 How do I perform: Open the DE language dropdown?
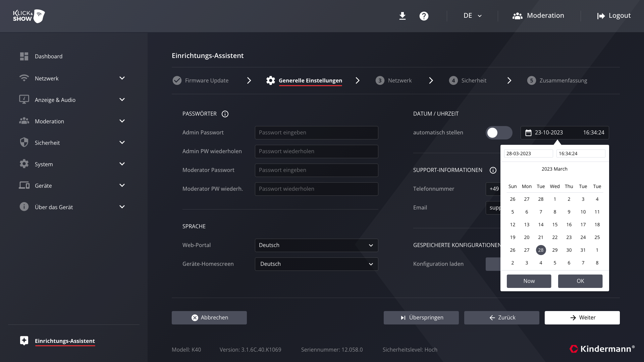click(x=473, y=16)
